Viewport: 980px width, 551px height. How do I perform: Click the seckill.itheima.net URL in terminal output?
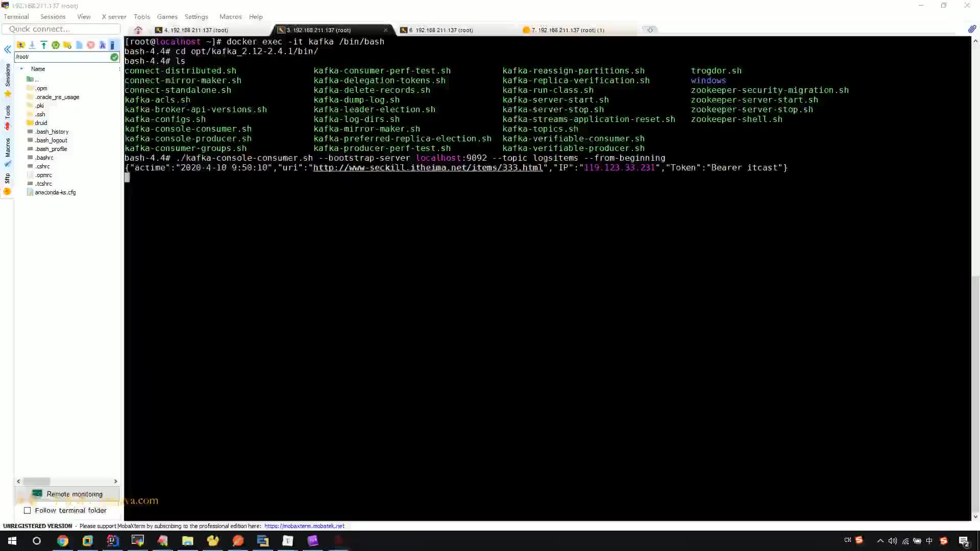428,168
